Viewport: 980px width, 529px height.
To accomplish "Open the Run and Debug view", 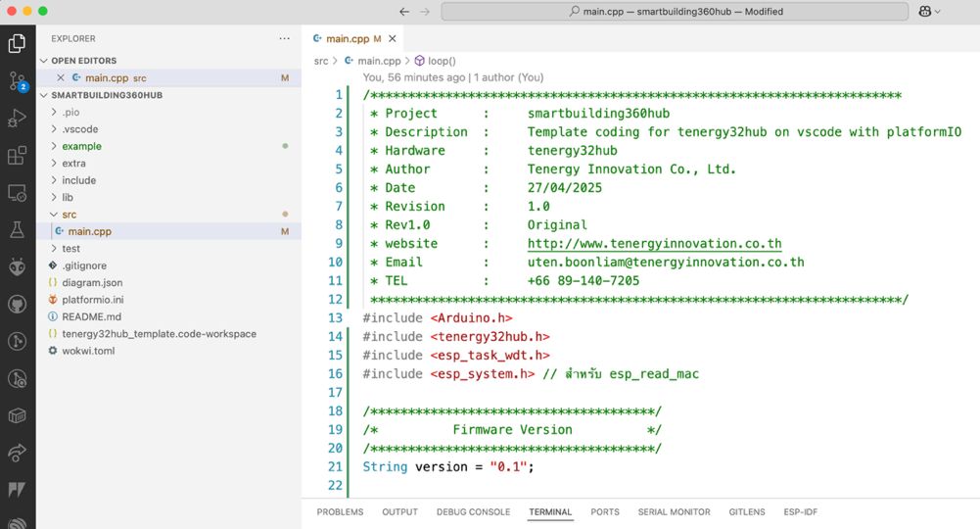I will point(18,118).
